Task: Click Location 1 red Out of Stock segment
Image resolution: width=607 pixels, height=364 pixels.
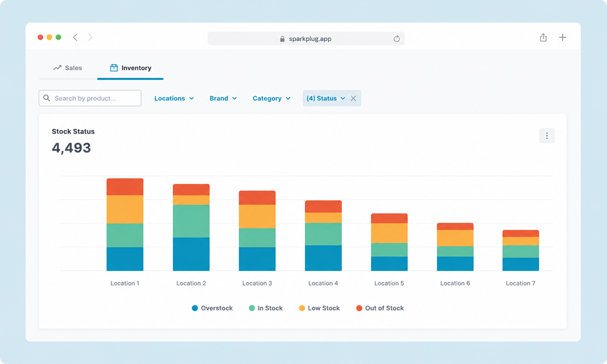Action: coord(125,187)
